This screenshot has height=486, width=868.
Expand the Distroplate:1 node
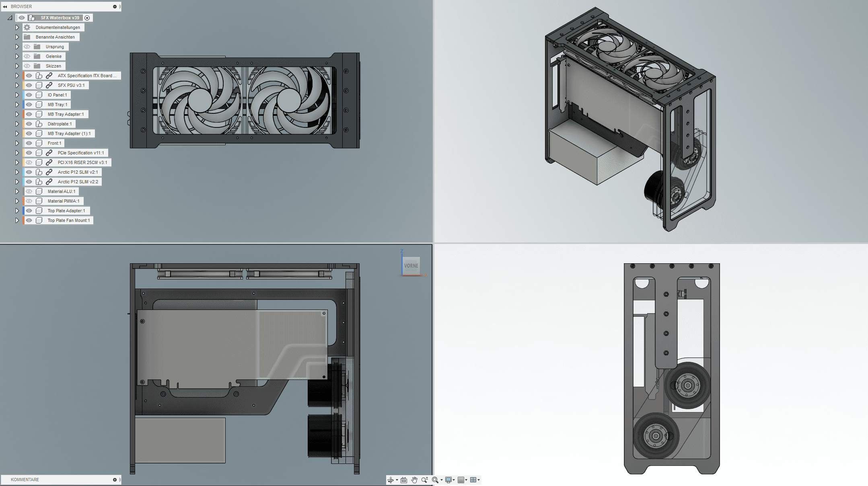point(17,124)
